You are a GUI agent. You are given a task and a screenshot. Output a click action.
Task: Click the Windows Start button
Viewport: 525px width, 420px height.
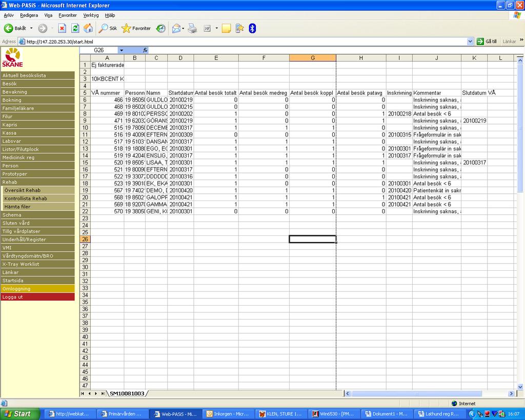point(19,414)
